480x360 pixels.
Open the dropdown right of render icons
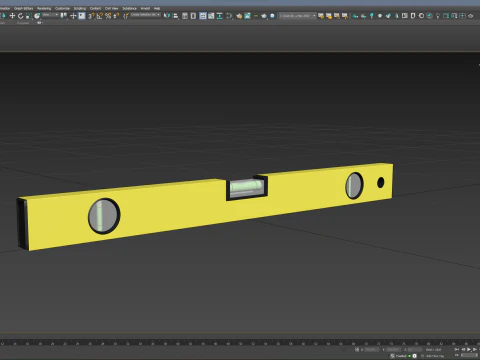[297, 15]
